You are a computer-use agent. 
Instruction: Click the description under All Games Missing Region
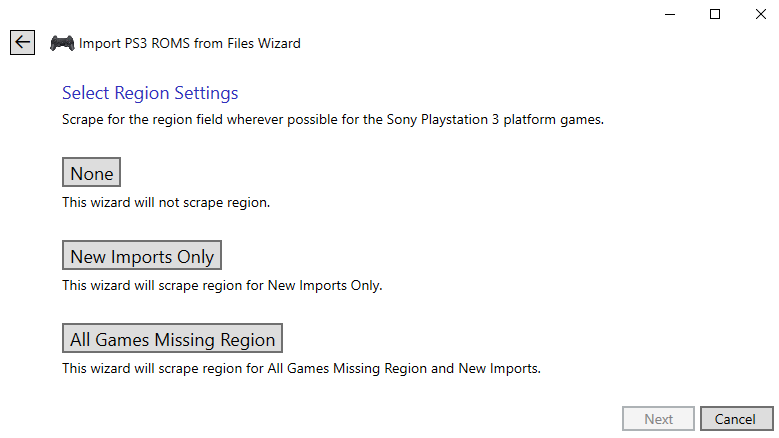coord(301,368)
